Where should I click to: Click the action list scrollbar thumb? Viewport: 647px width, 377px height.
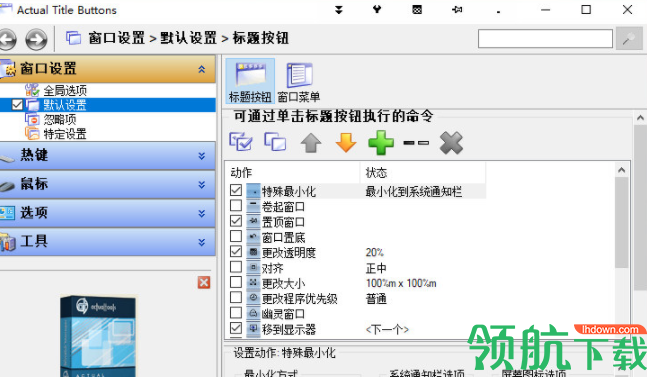tap(621, 223)
